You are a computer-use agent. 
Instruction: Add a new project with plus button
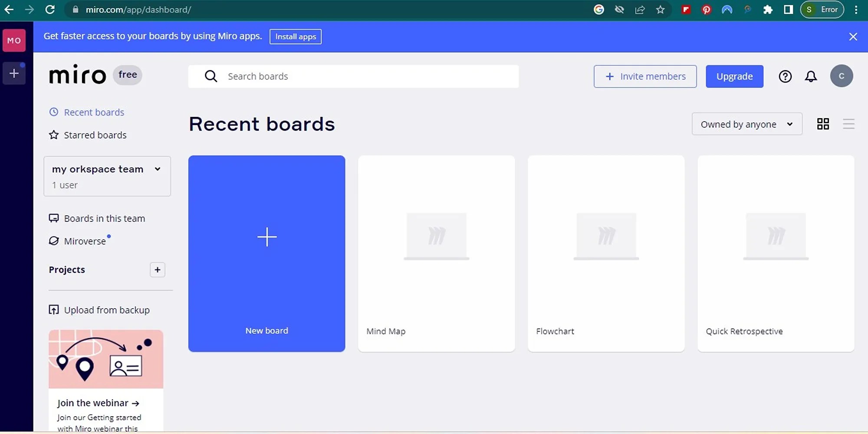point(158,270)
